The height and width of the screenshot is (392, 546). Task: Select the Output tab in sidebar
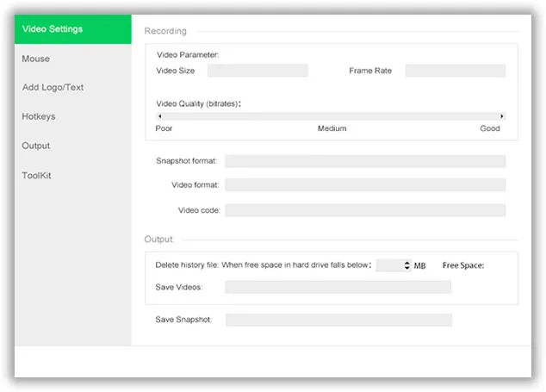(x=36, y=146)
